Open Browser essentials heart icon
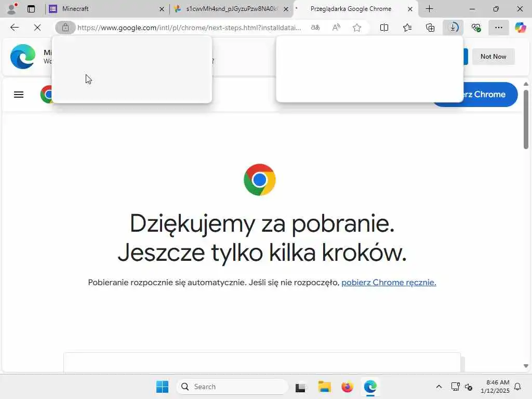Screen dimensions: 532x399 click(x=476, y=28)
